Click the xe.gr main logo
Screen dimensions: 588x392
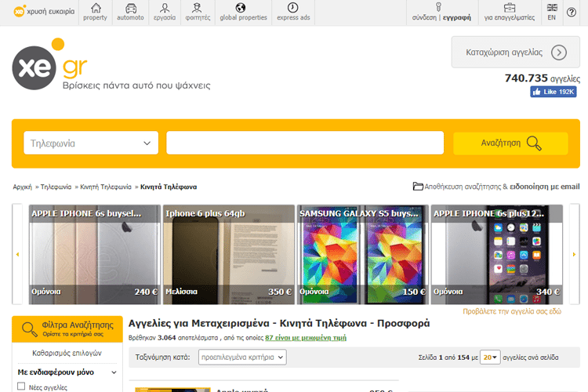50,64
